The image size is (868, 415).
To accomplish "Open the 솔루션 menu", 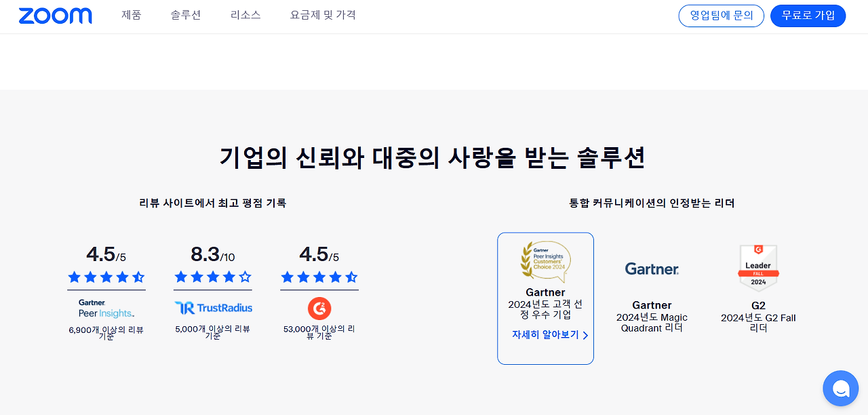I will point(186,15).
